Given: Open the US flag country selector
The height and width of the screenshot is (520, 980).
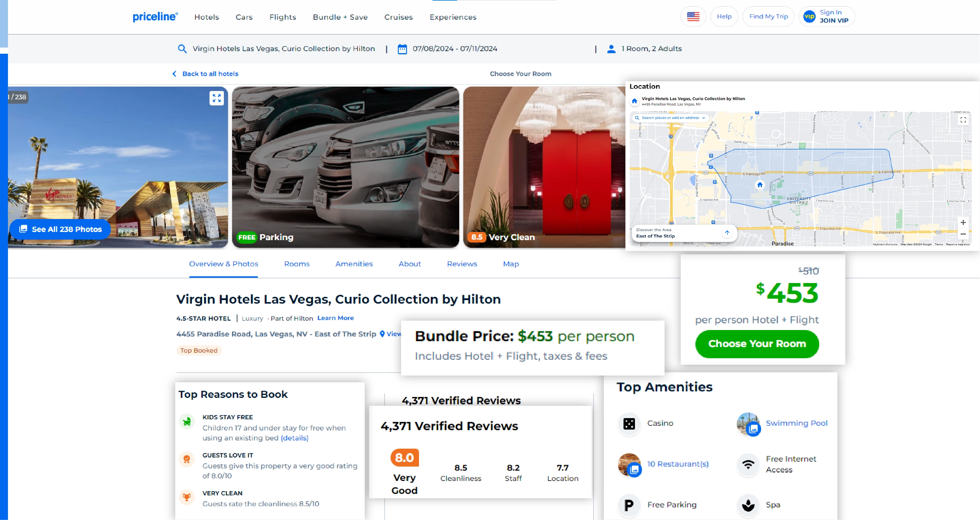Looking at the screenshot, I should point(693,16).
